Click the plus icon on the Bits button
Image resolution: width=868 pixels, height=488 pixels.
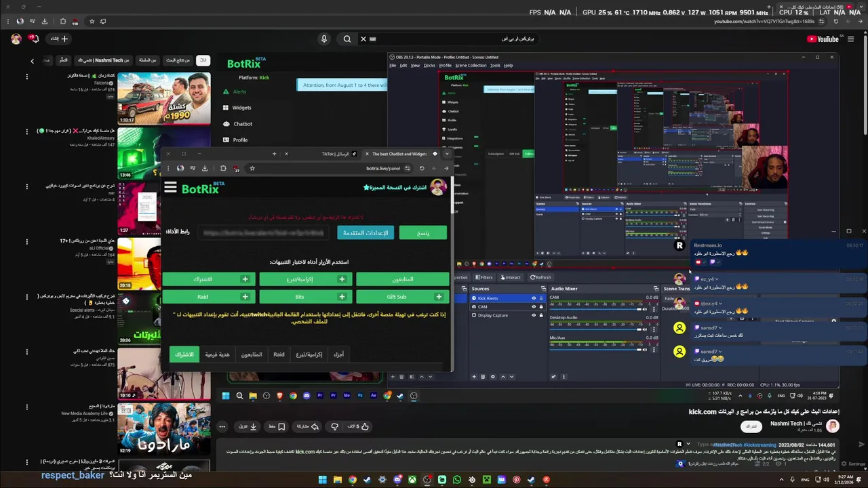point(342,297)
